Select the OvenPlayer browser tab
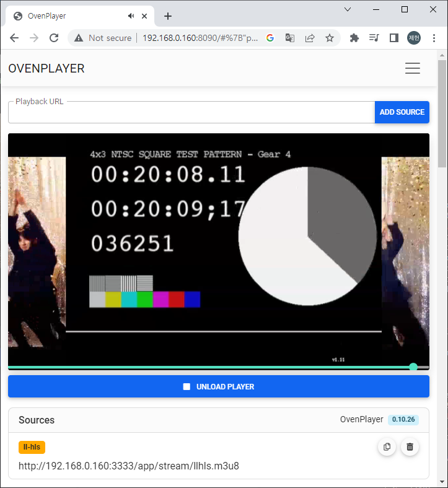 click(x=68, y=16)
